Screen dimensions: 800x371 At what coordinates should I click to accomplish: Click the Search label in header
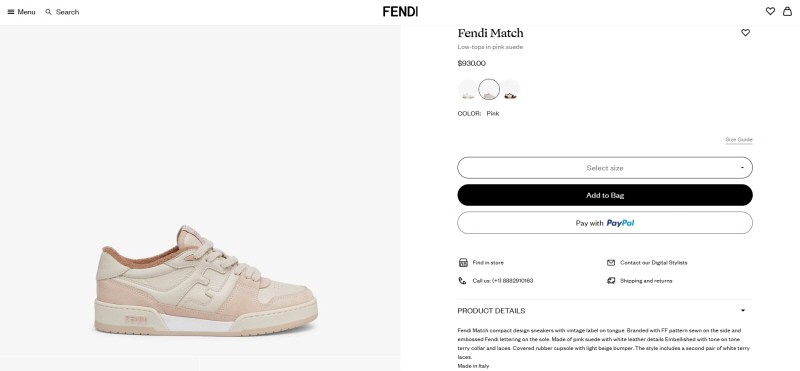point(67,12)
